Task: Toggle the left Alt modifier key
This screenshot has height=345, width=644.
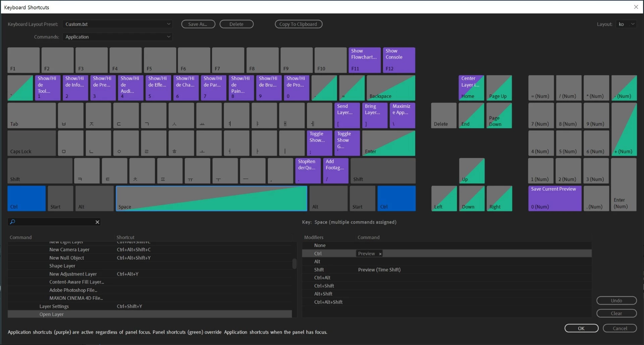Action: pos(94,198)
